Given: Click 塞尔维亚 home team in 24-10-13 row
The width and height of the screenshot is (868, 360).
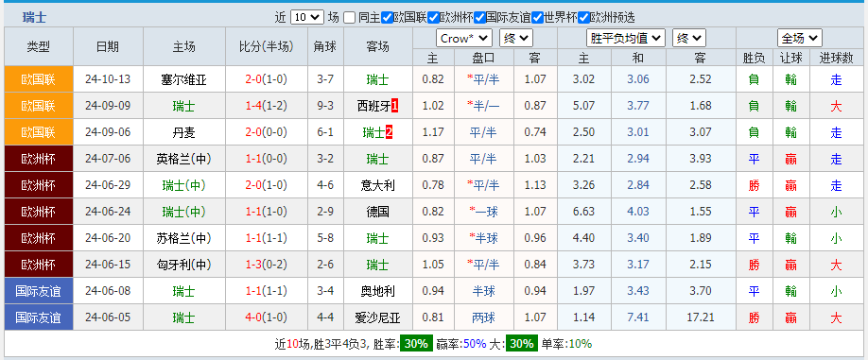Looking at the screenshot, I should 183,79.
